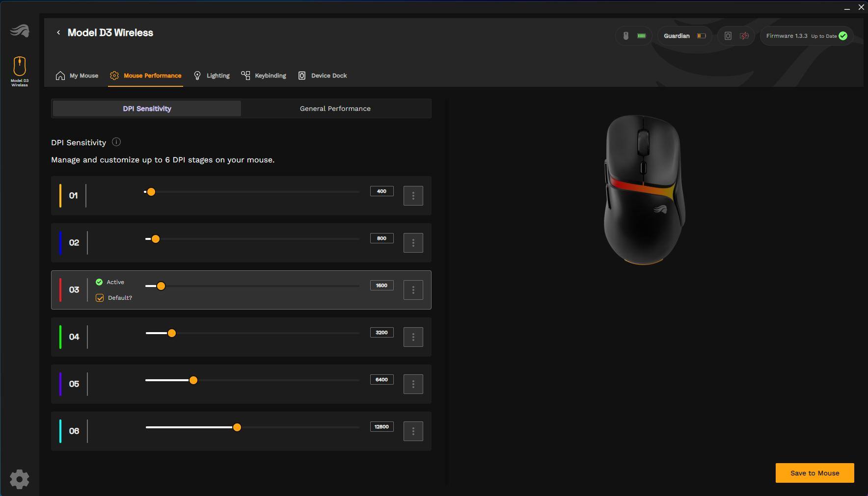The width and height of the screenshot is (868, 496).
Task: Select DPI stage 02 blue color bar
Action: (x=60, y=243)
